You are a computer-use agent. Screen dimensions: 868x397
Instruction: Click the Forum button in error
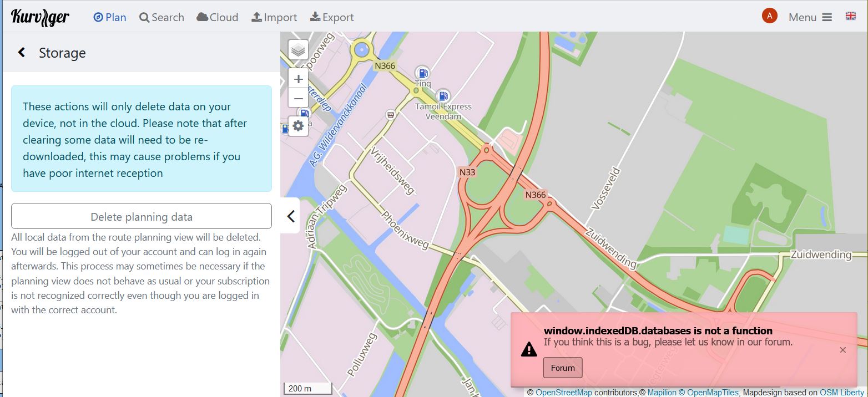tap(563, 368)
